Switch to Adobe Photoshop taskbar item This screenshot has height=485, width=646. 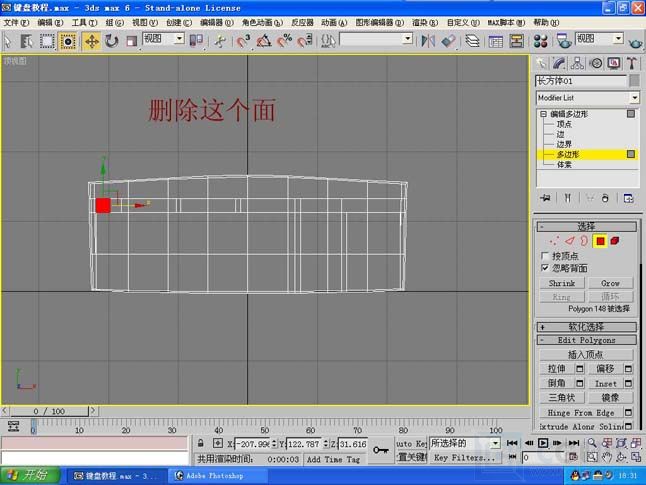(217, 476)
